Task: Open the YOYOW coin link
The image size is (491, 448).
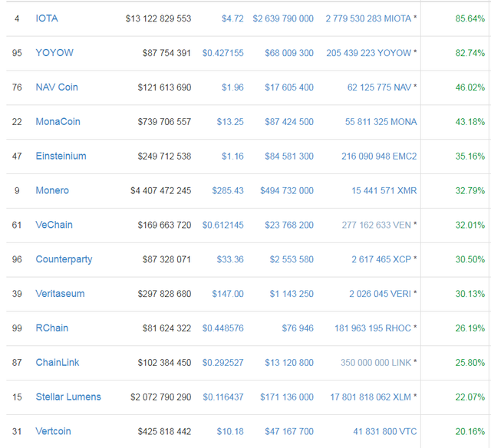Action: click(54, 53)
